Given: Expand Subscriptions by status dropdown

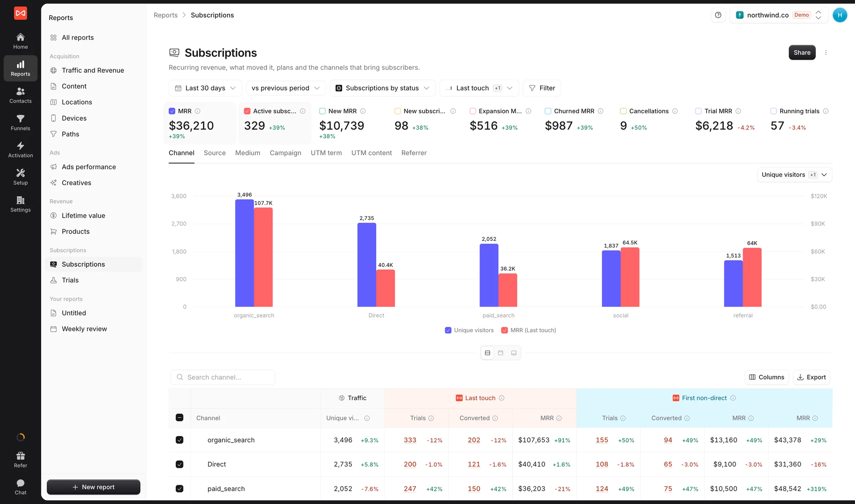Looking at the screenshot, I should [382, 88].
